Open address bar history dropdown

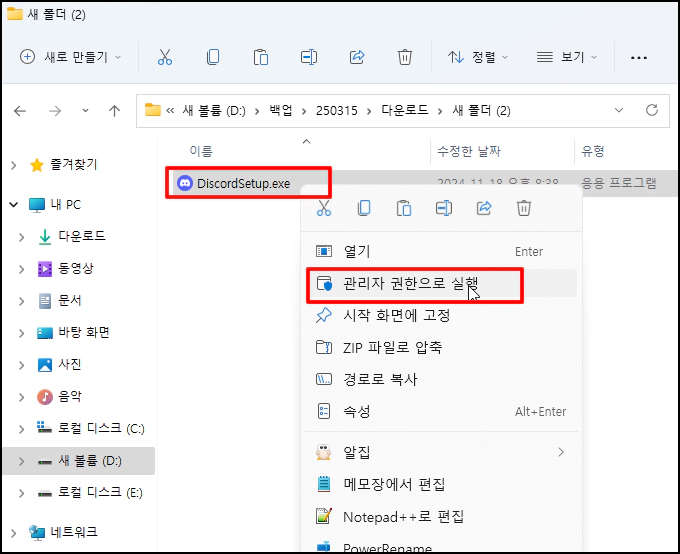pyautogui.click(x=619, y=110)
